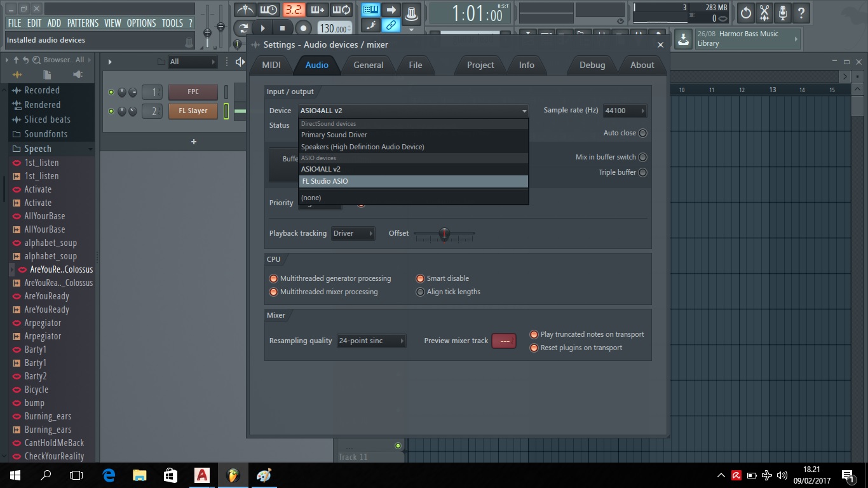The width and height of the screenshot is (868, 488).
Task: Open the Resampling quality dropdown
Action: [x=370, y=341]
